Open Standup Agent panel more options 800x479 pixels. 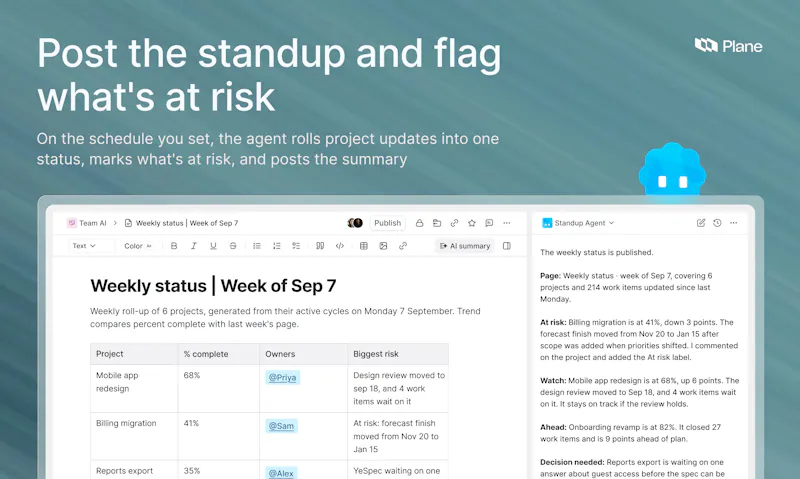tap(734, 223)
